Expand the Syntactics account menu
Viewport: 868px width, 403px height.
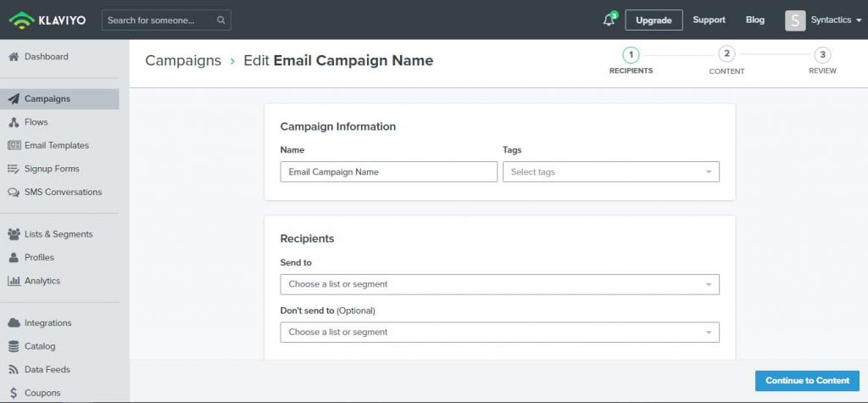[x=823, y=20]
